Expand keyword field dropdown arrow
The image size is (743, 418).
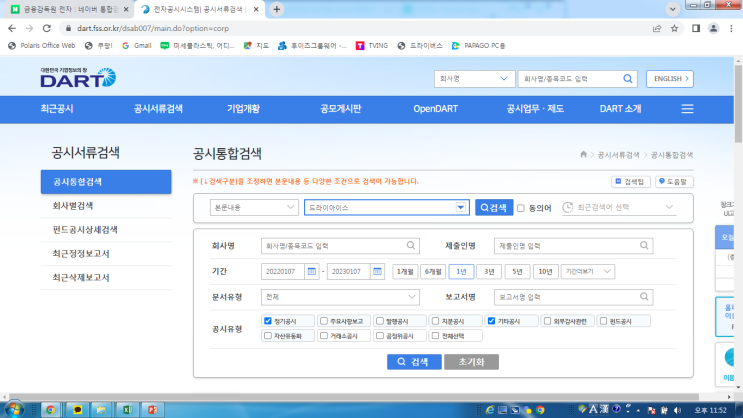tap(460, 207)
